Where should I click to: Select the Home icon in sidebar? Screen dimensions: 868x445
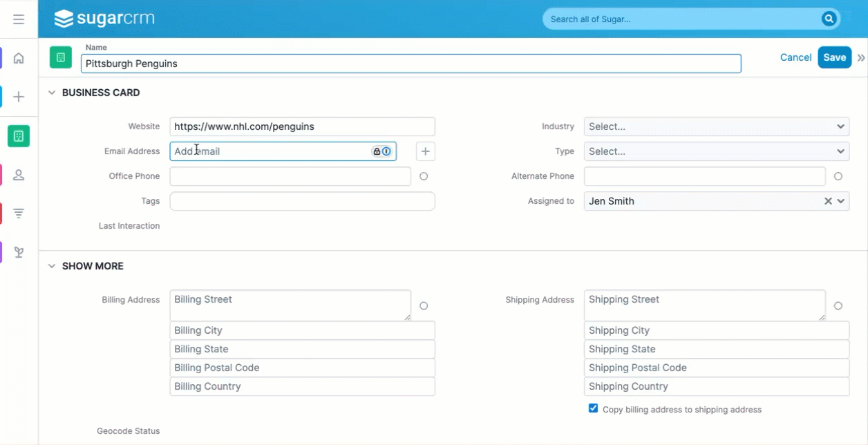[x=19, y=57]
